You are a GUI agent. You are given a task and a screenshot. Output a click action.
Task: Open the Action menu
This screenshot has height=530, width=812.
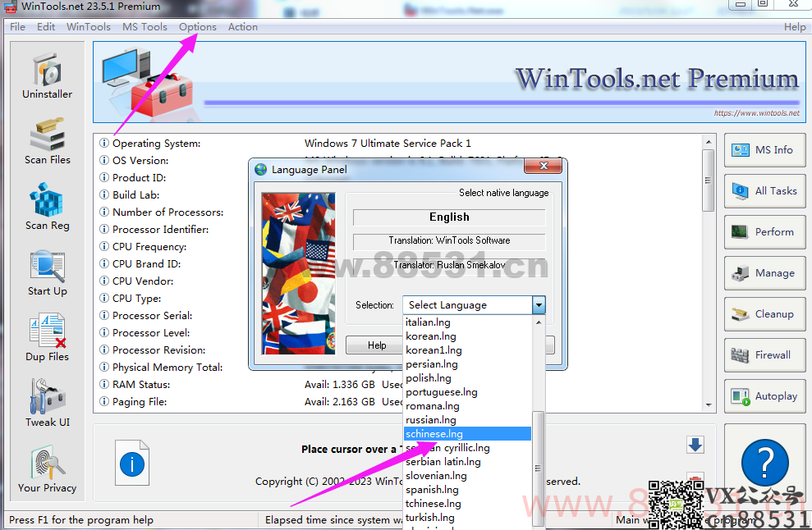pyautogui.click(x=243, y=27)
